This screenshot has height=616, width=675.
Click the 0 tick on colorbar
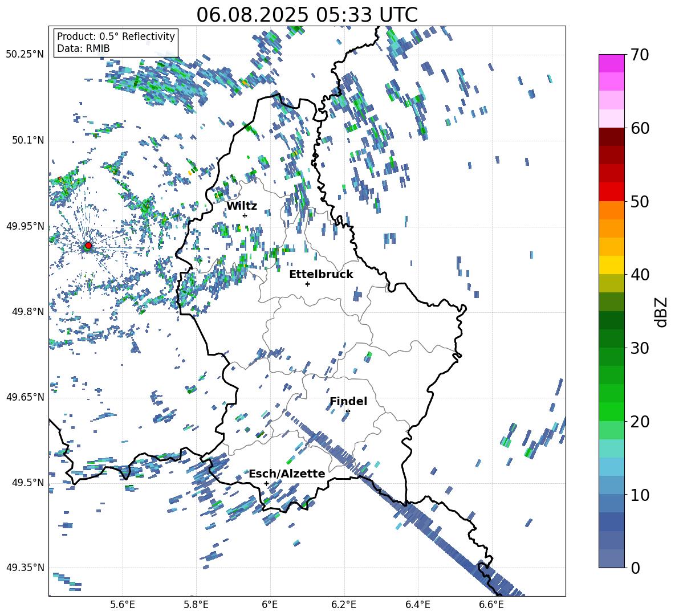(x=635, y=568)
